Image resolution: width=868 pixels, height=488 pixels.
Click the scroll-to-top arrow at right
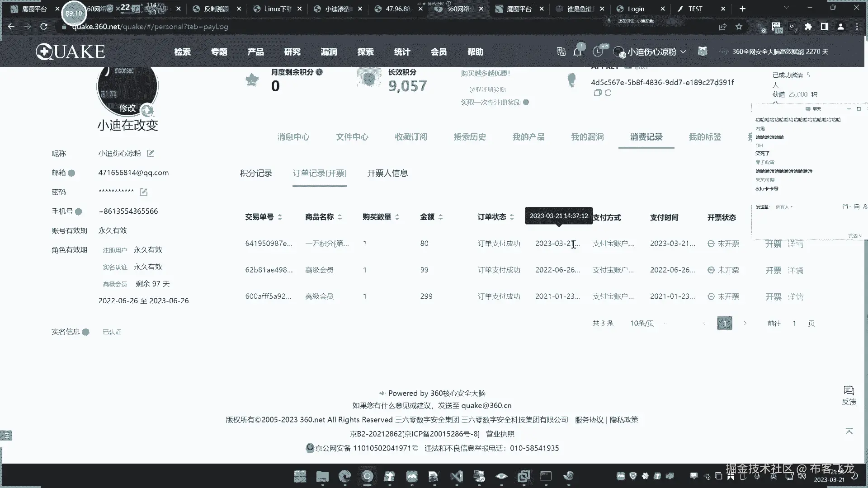[849, 431]
